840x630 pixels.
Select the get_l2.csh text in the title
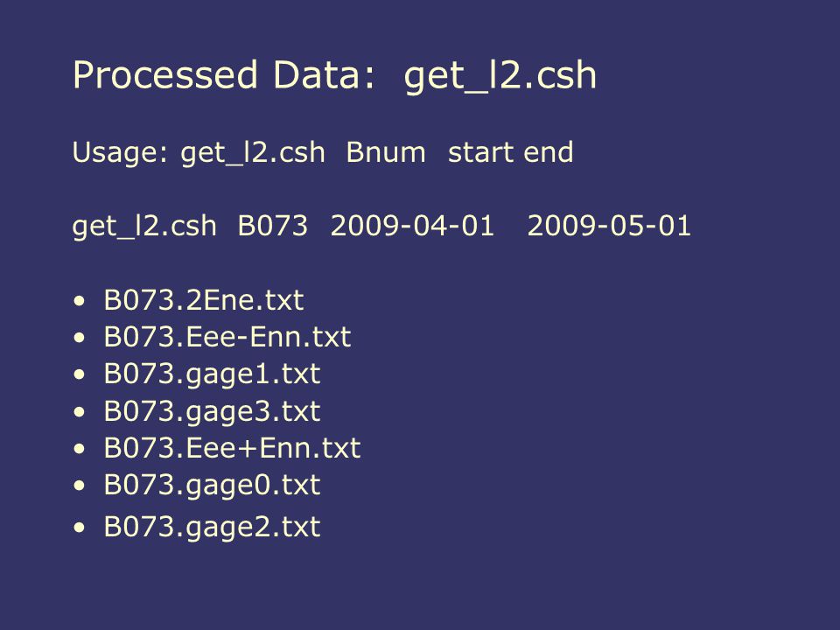point(500,77)
